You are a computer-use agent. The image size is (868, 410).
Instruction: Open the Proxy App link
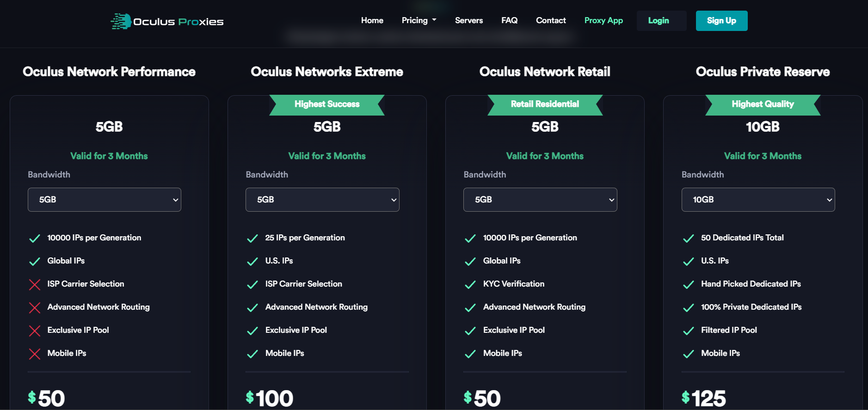(x=603, y=20)
